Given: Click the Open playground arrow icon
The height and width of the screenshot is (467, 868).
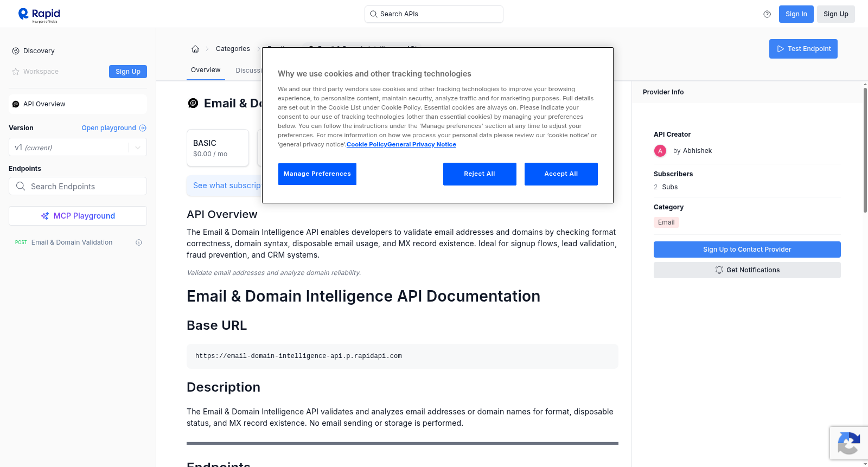Looking at the screenshot, I should (x=143, y=128).
